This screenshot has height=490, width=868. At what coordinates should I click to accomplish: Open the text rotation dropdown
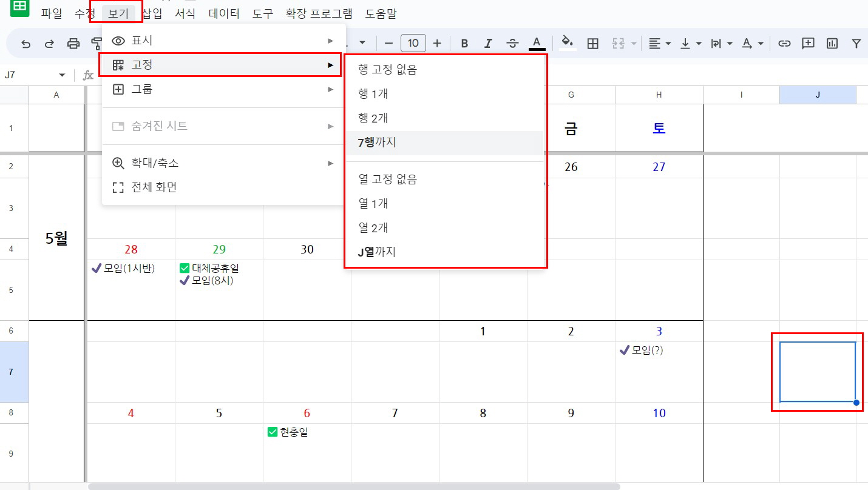tap(752, 42)
